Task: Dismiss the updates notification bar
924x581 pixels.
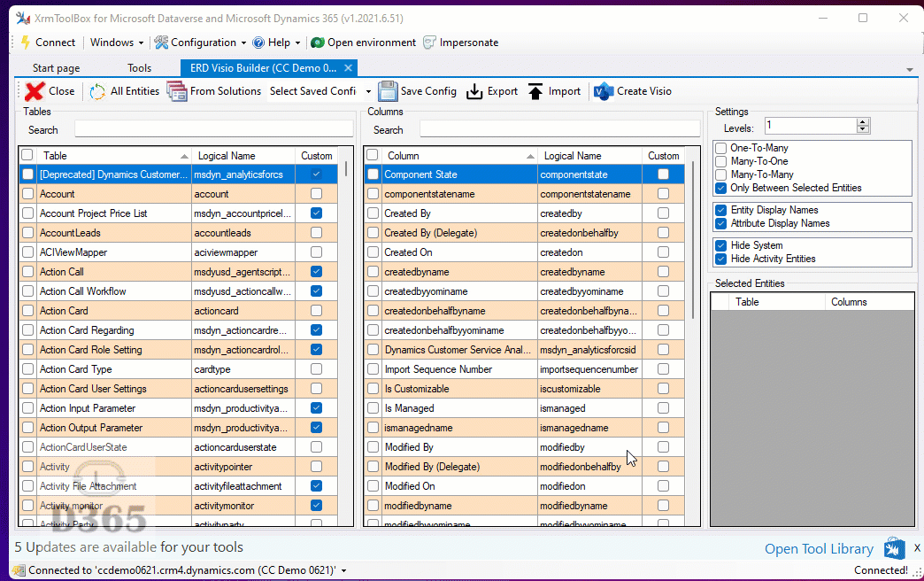Action: (x=917, y=548)
